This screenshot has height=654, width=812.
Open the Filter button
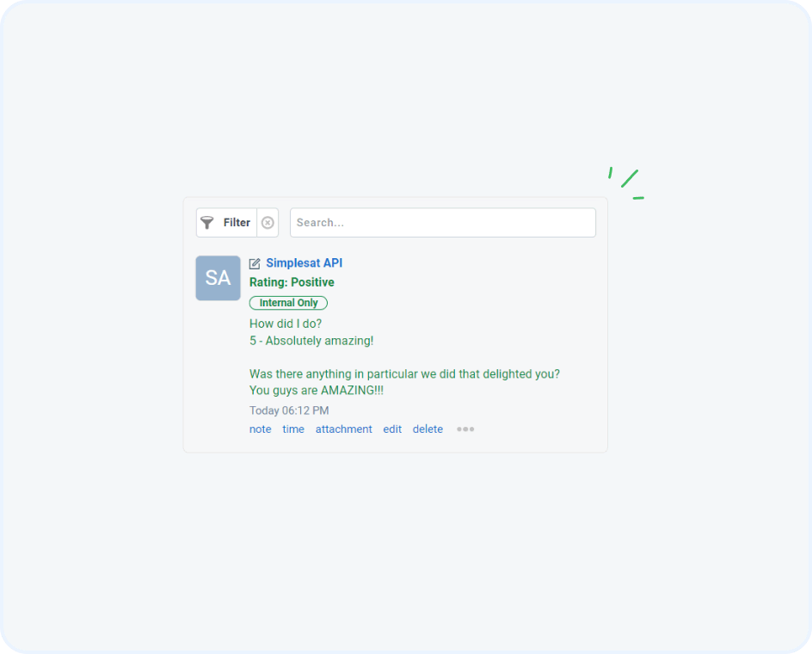tap(227, 223)
